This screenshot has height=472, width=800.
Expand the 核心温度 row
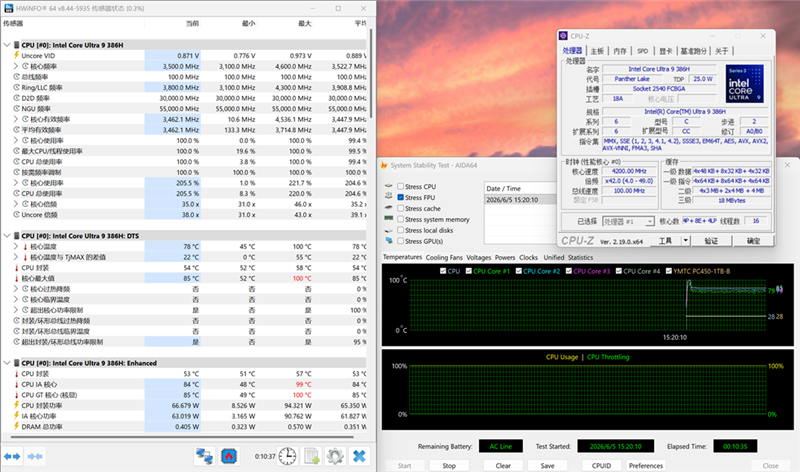16,246
